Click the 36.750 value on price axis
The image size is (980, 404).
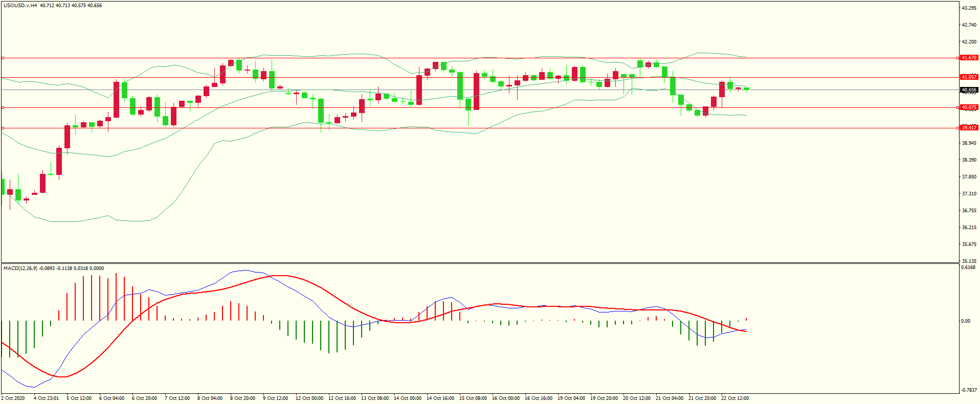(969, 211)
